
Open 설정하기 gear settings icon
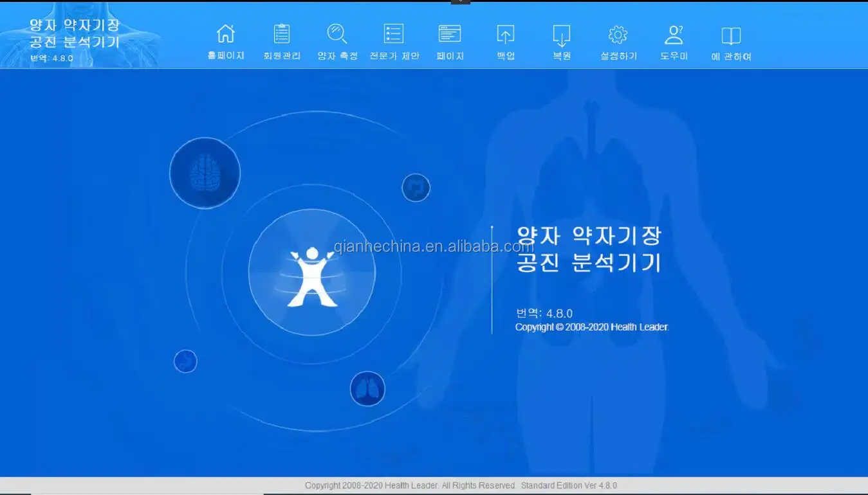pyautogui.click(x=618, y=35)
